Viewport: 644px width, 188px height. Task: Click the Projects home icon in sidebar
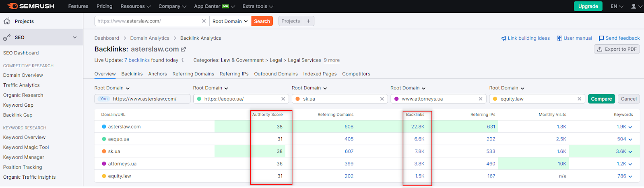tap(7, 21)
